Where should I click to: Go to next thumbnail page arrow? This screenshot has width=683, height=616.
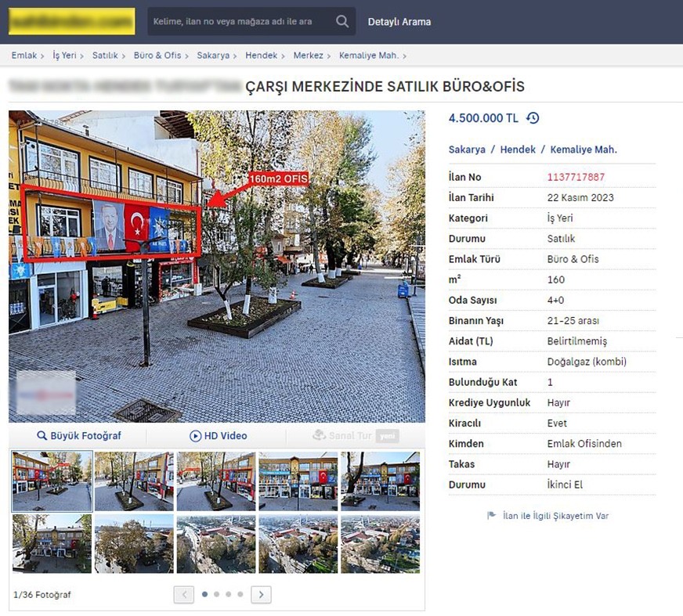pyautogui.click(x=262, y=595)
